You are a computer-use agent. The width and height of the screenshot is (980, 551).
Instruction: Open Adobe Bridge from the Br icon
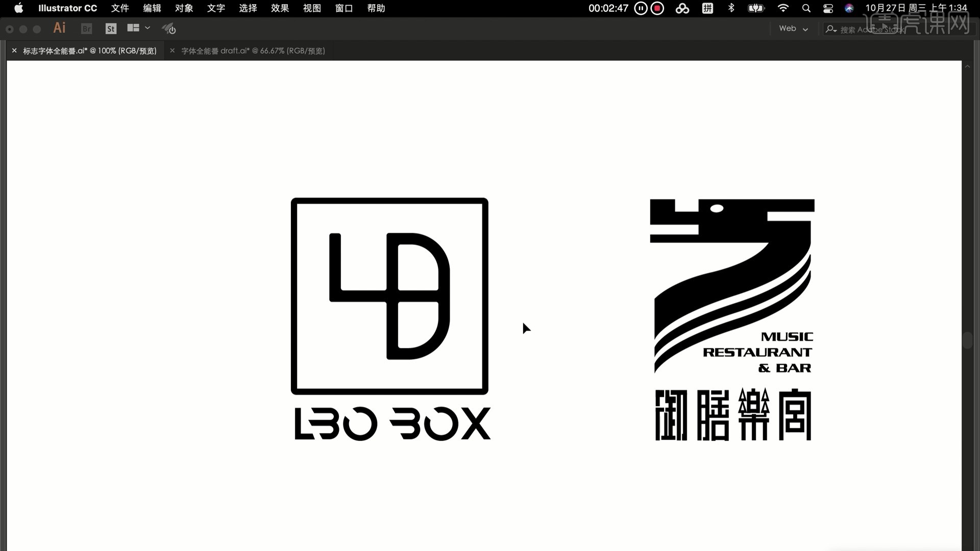87,29
